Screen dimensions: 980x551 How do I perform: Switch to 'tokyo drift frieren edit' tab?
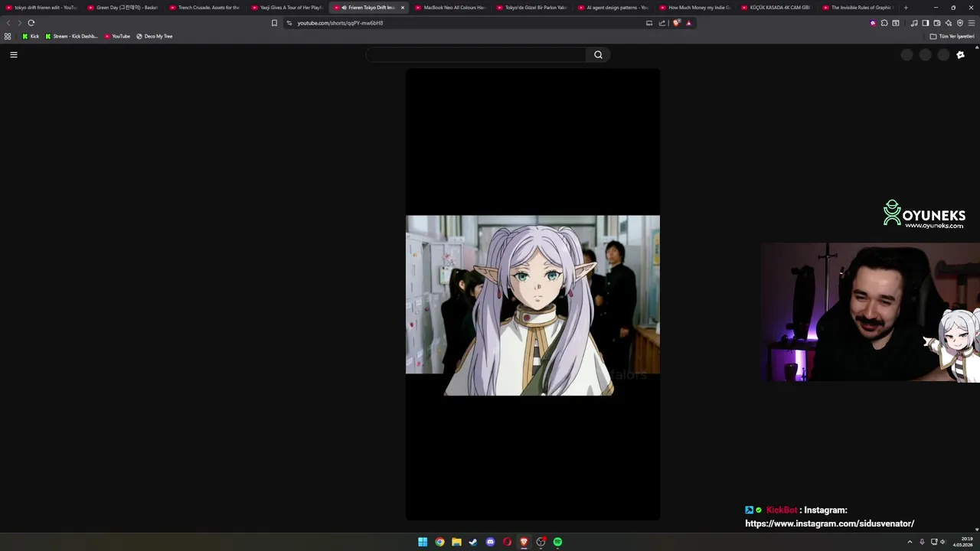(42, 8)
